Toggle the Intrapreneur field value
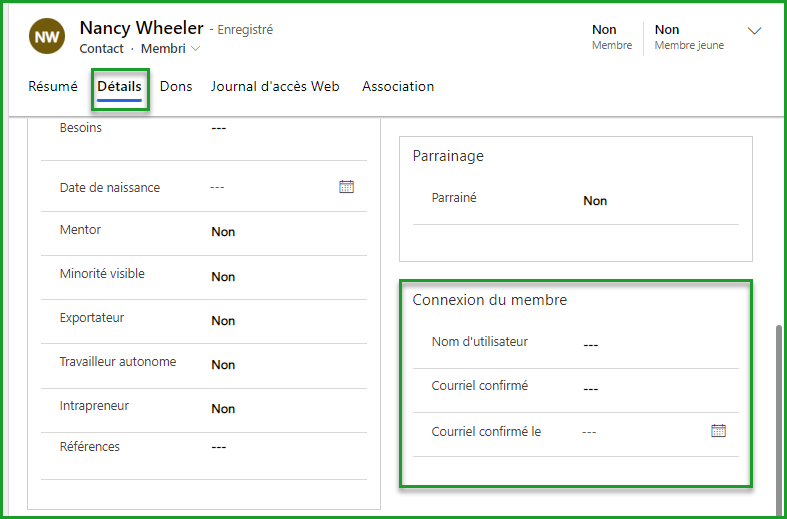This screenshot has height=519, width=787. coord(223,409)
